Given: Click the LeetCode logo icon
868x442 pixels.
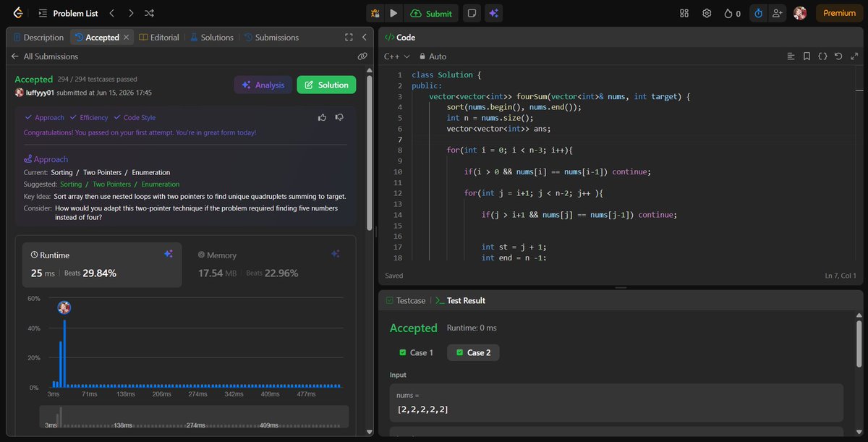Looking at the screenshot, I should click(18, 13).
